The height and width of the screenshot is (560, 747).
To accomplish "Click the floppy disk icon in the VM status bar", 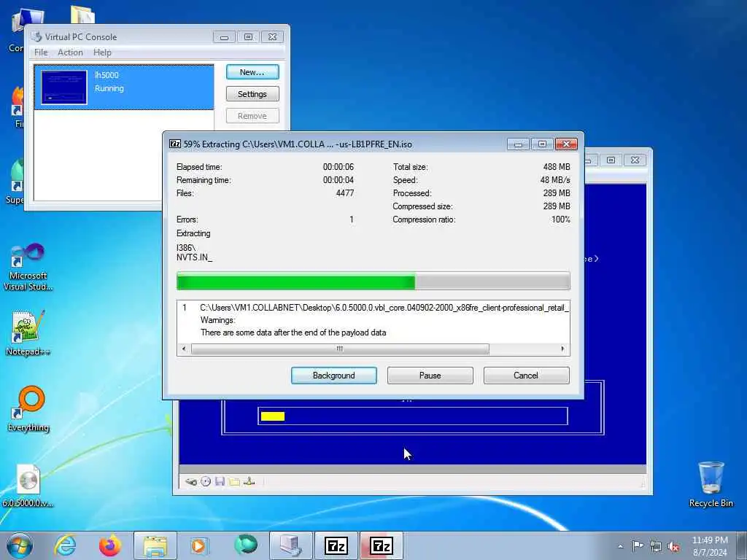I will tap(220, 481).
